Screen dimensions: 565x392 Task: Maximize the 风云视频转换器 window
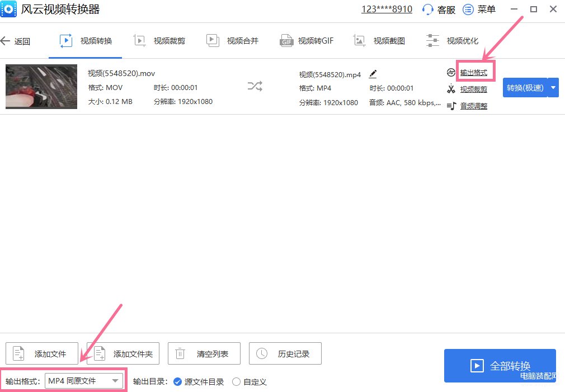tap(534, 9)
